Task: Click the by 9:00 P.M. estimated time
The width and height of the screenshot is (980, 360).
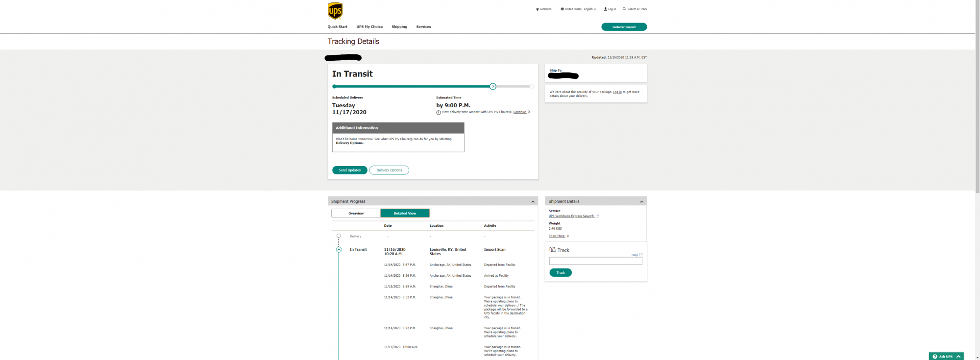Action: 453,105
